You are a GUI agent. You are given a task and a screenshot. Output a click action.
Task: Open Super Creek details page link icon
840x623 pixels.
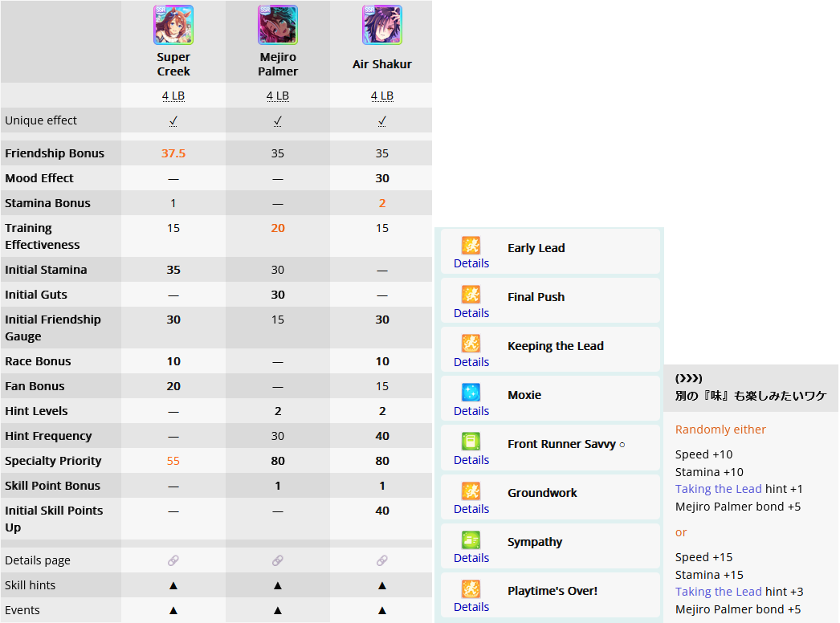(x=173, y=560)
